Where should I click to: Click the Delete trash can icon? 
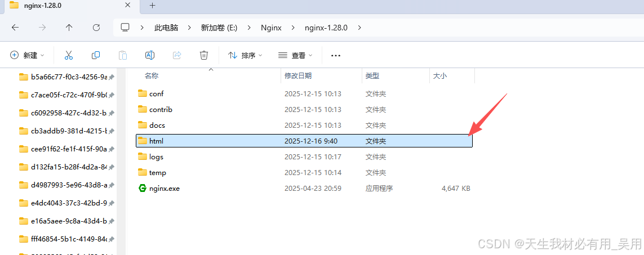click(204, 55)
